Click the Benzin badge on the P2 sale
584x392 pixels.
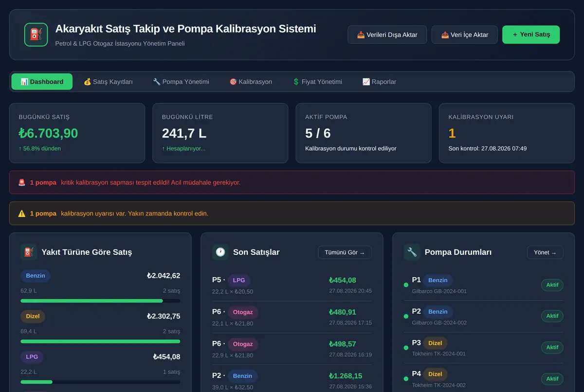click(242, 376)
